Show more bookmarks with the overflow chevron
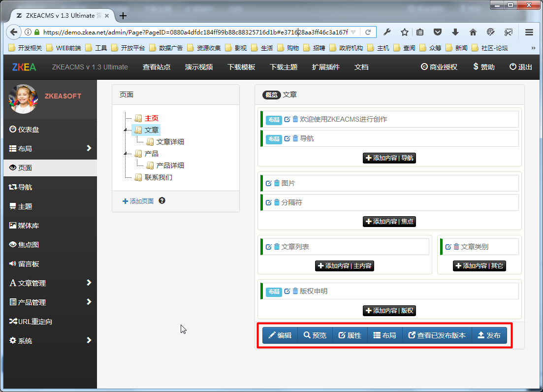 [x=533, y=48]
